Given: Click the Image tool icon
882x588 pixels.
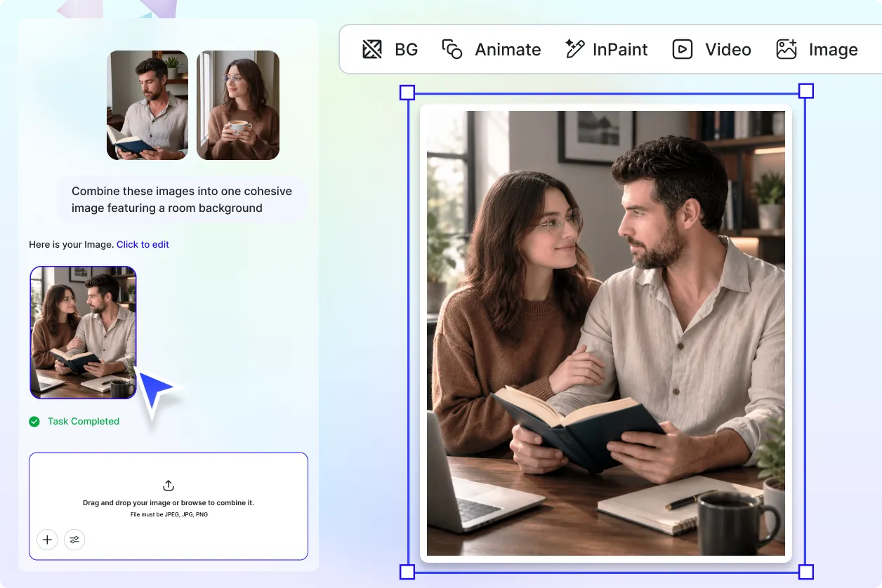Looking at the screenshot, I should coord(786,49).
